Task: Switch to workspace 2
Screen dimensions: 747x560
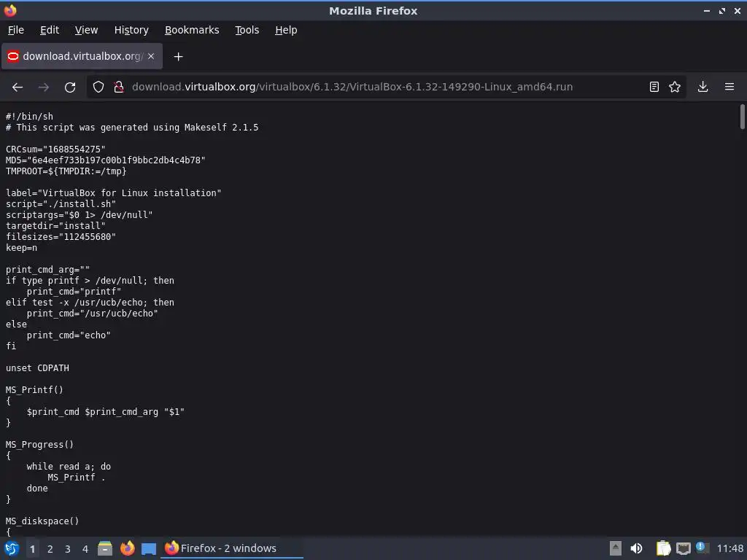Action: tap(50, 549)
